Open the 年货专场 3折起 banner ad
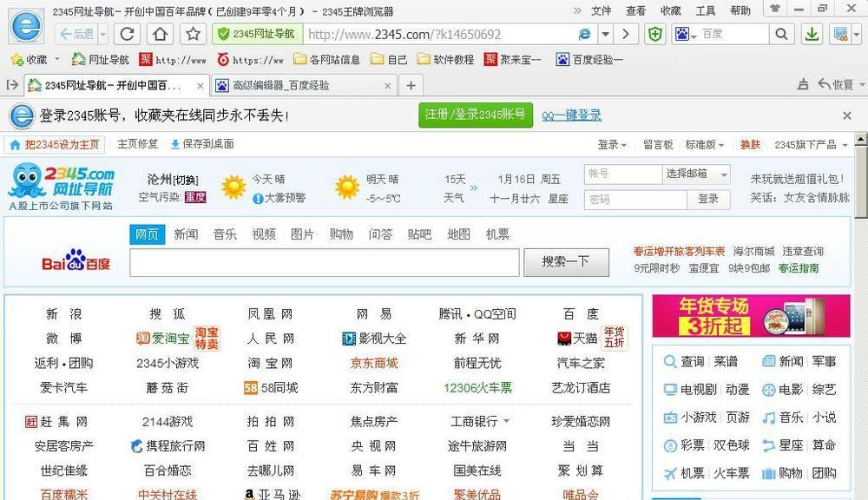 pos(751,316)
